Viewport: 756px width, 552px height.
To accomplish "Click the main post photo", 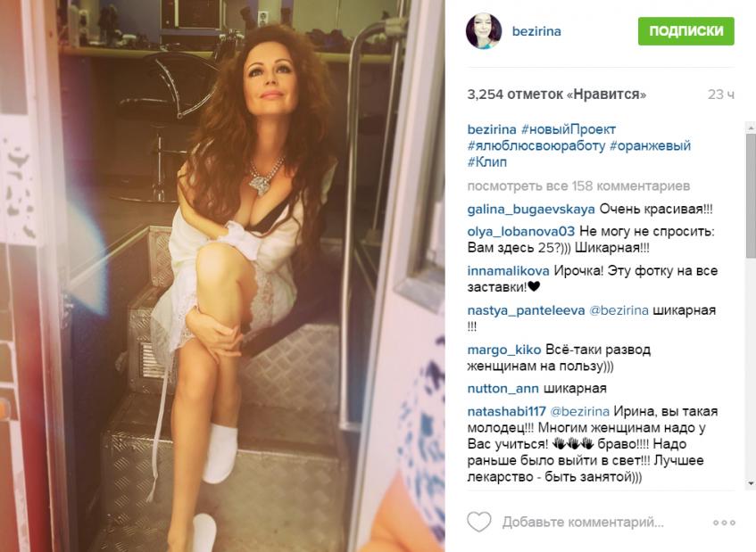I will pos(222,276).
